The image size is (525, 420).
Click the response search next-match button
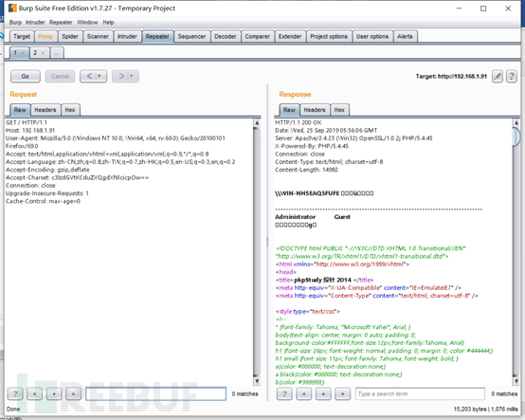point(343,393)
